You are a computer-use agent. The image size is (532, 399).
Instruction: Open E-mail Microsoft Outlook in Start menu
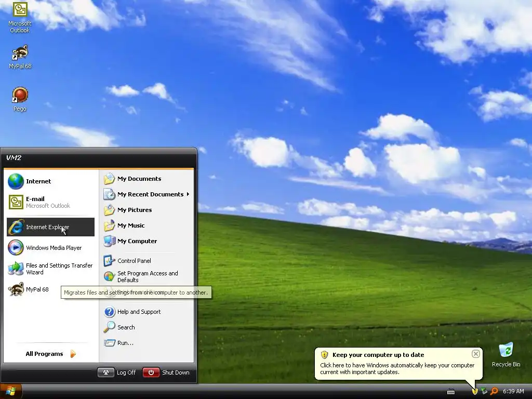point(50,202)
